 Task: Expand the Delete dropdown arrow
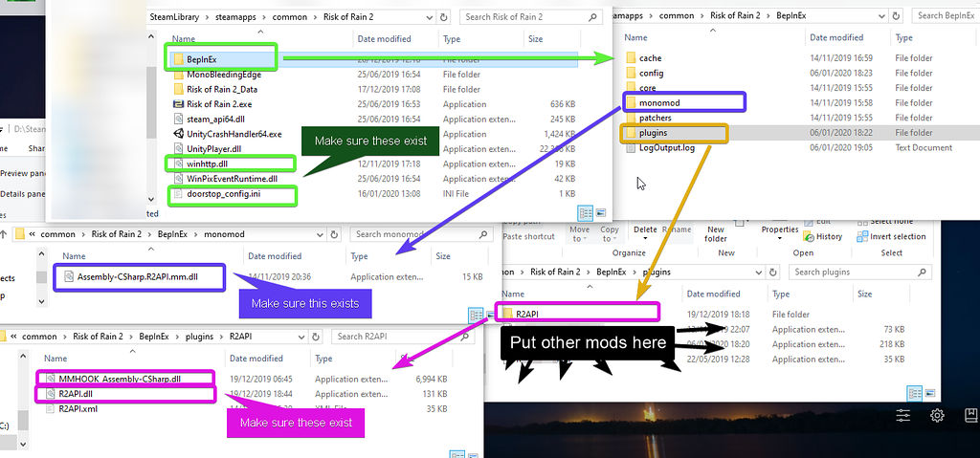[645, 239]
